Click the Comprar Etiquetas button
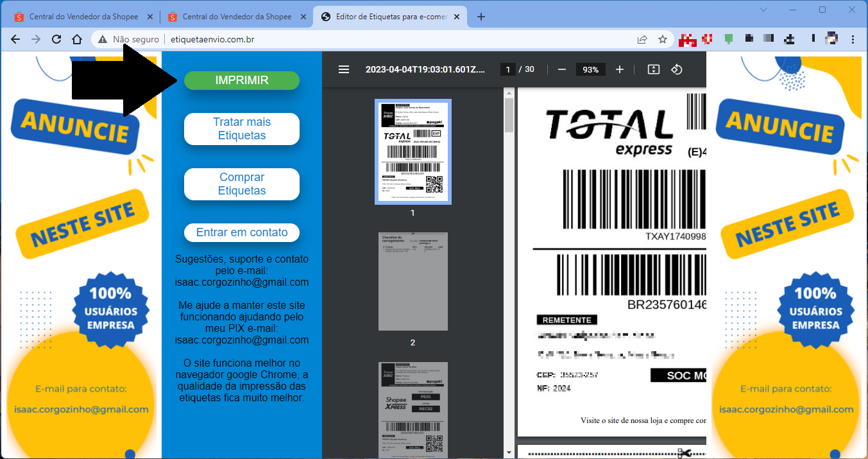Image resolution: width=868 pixels, height=459 pixels. pos(242,184)
